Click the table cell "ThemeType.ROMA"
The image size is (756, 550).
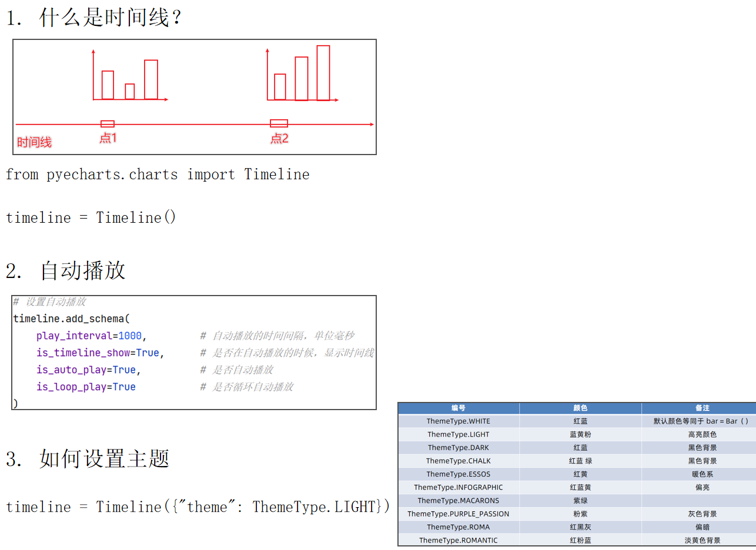point(459,527)
